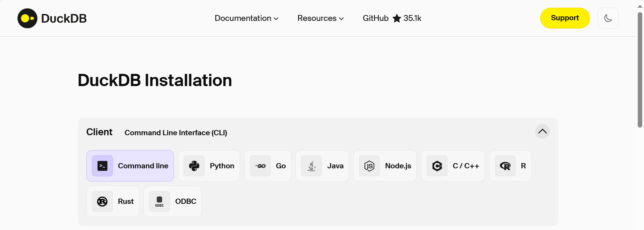Choose the Java client label
Image resolution: width=644 pixels, height=230 pixels.
(x=335, y=166)
